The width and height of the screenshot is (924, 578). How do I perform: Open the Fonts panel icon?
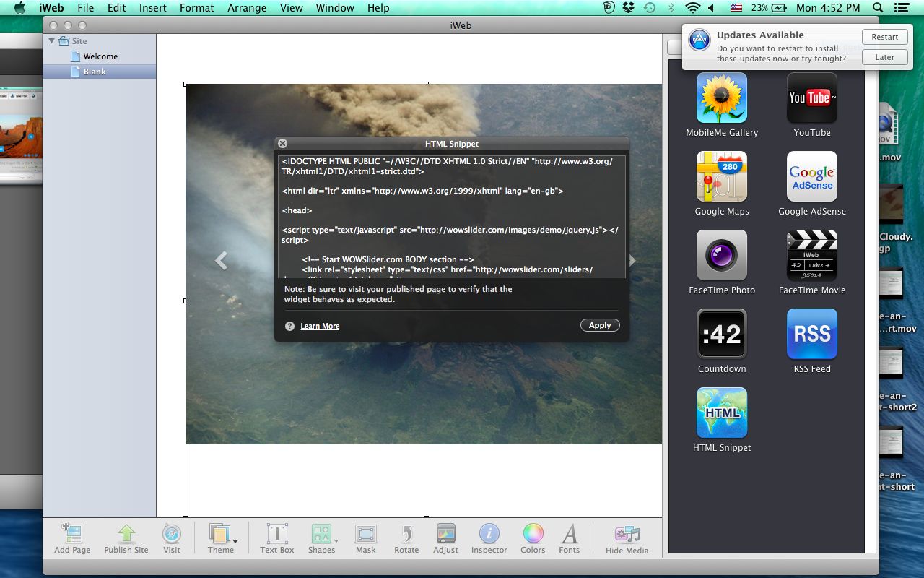(570, 533)
